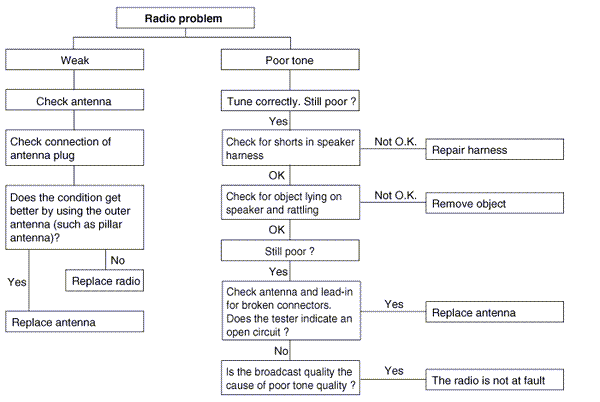Select the Weak symptom box
The height and width of the screenshot is (402, 600).
[76, 59]
